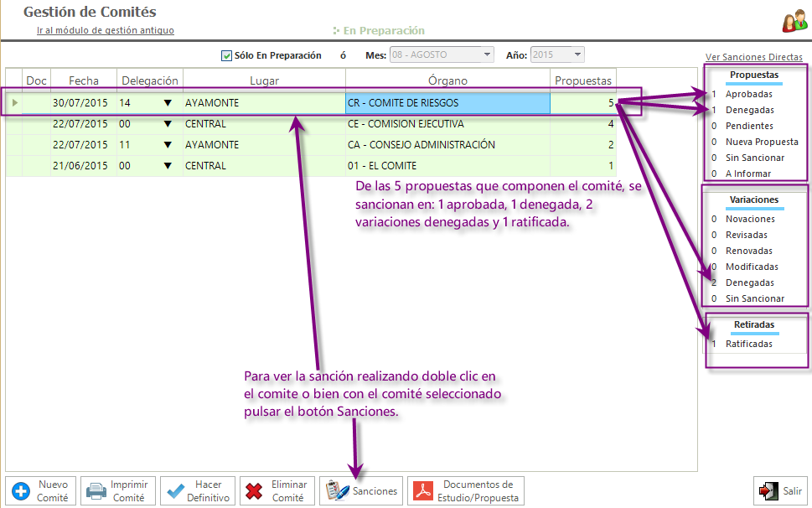812x508 pixels.
Task: Expand Delegación dropdown in the 21/06/2015 row
Action: point(168,166)
